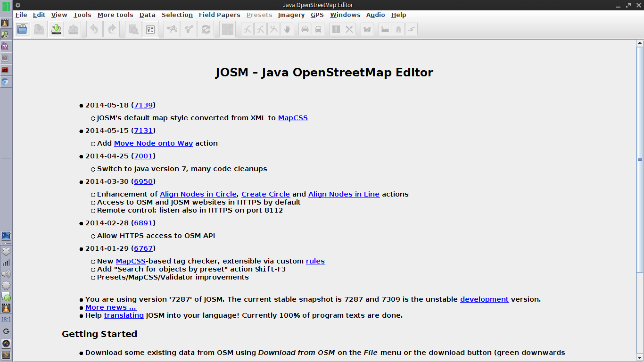Open the Move Node onto Way link
This screenshot has height=362, width=644.
154,143
